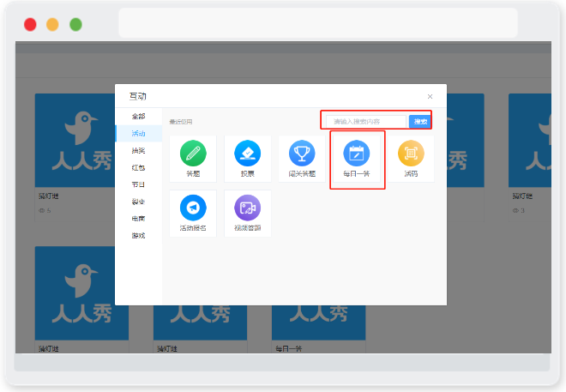The width and height of the screenshot is (566, 392).
Task: Open the 猜灯谜 card with 3 views
Action: [x=529, y=157]
